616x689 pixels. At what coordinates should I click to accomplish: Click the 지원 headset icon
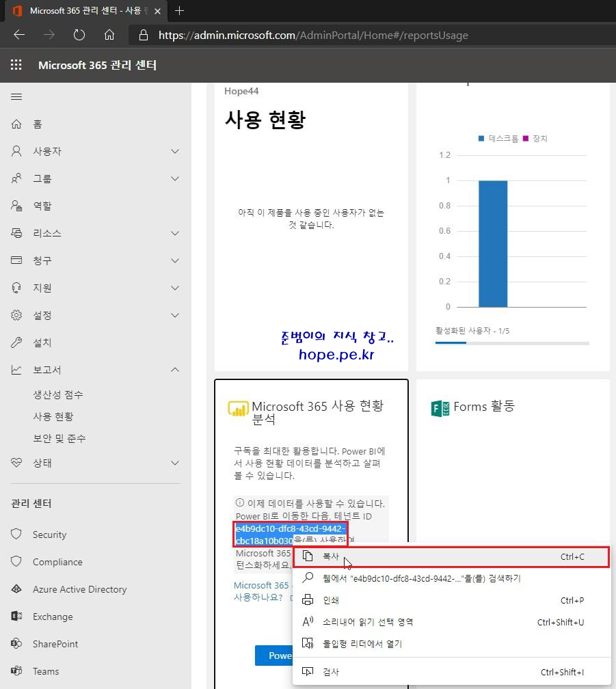click(16, 288)
